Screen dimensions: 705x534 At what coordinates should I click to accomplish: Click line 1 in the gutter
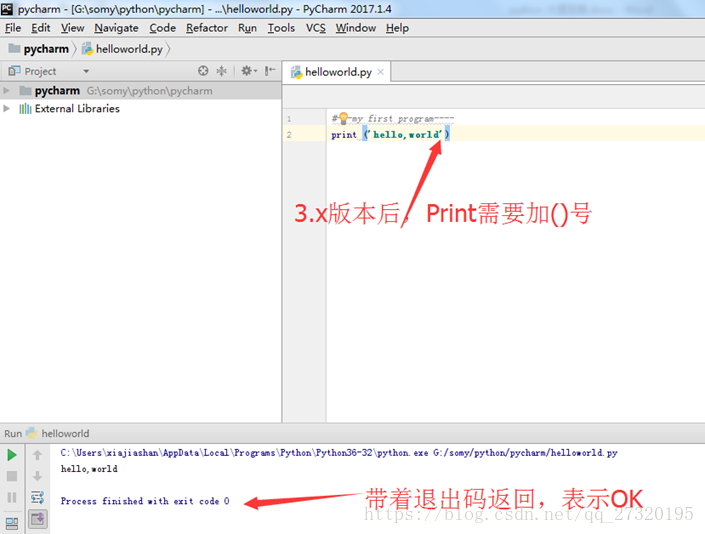(289, 119)
